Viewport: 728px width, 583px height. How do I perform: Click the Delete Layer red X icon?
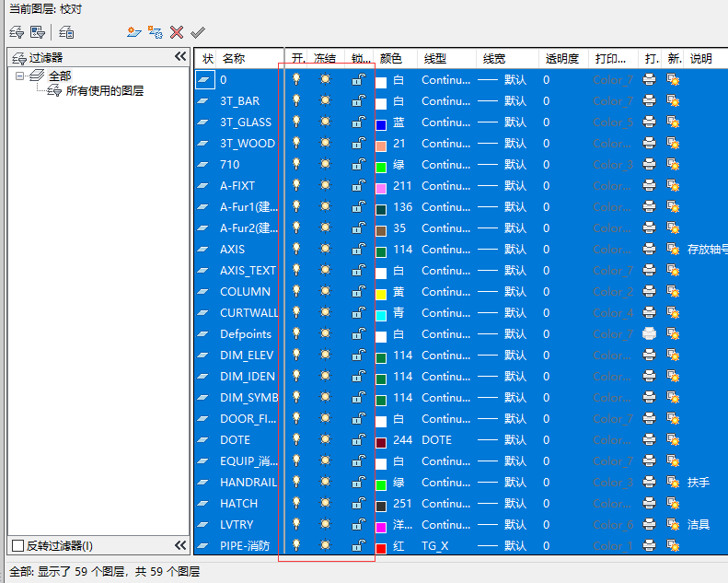tap(177, 32)
